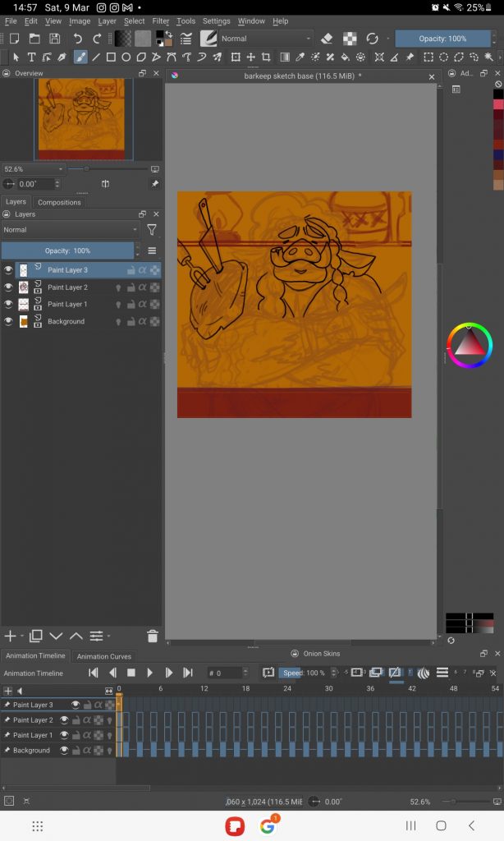Open the brush preset chooser
This screenshot has width=504, height=841.
click(208, 38)
